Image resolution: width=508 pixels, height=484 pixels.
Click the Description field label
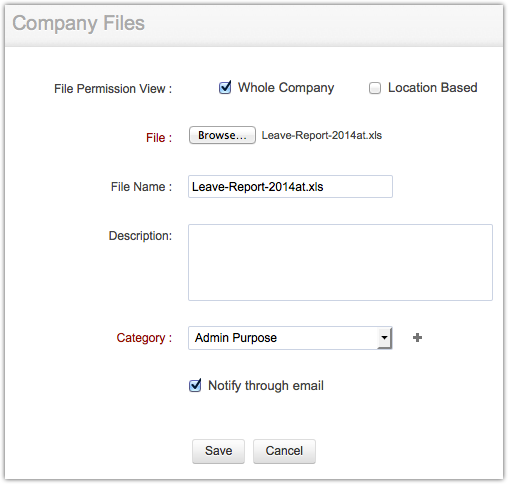[140, 236]
